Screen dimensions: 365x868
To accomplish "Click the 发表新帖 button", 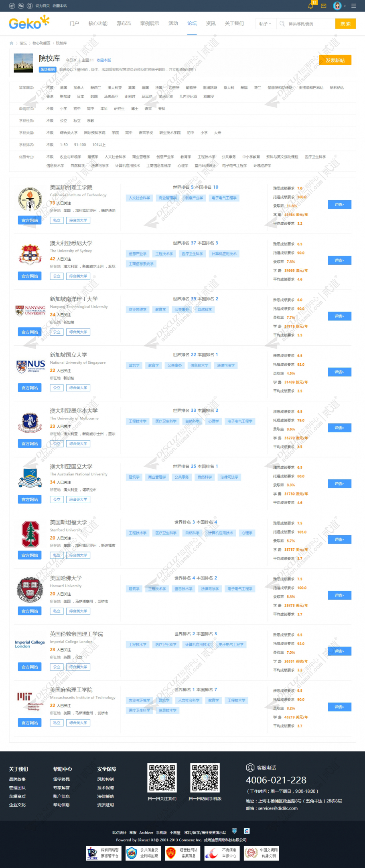I will point(335,60).
